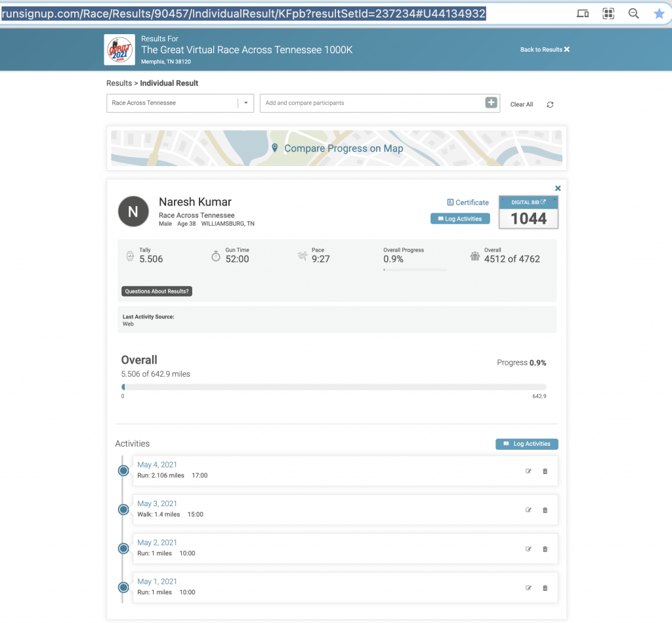
Task: Click Log Activities button near bib
Action: click(460, 219)
